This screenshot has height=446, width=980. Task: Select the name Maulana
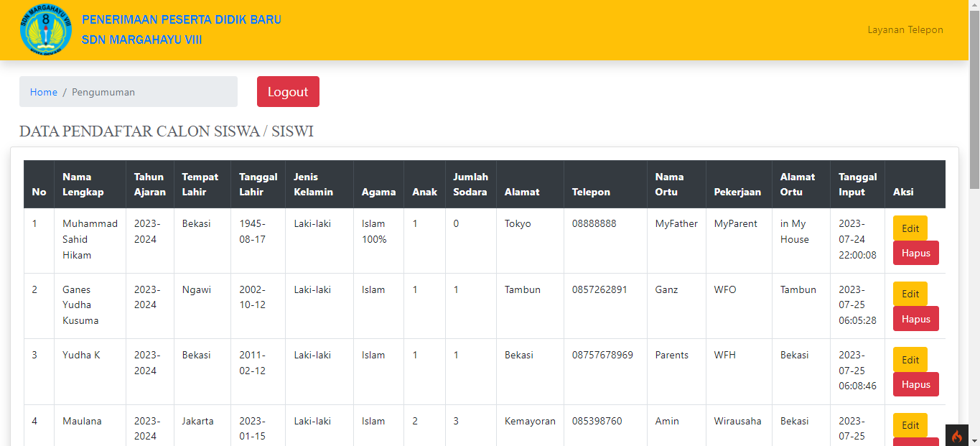82,421
